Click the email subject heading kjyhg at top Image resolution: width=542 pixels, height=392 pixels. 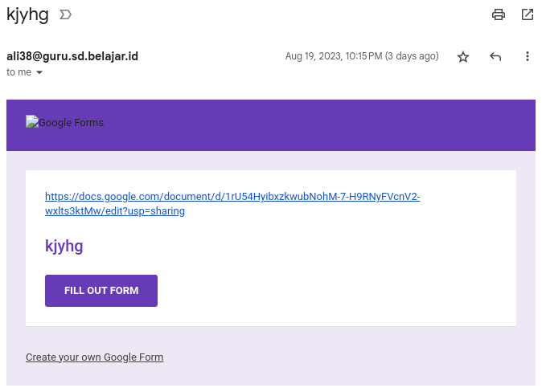27,14
